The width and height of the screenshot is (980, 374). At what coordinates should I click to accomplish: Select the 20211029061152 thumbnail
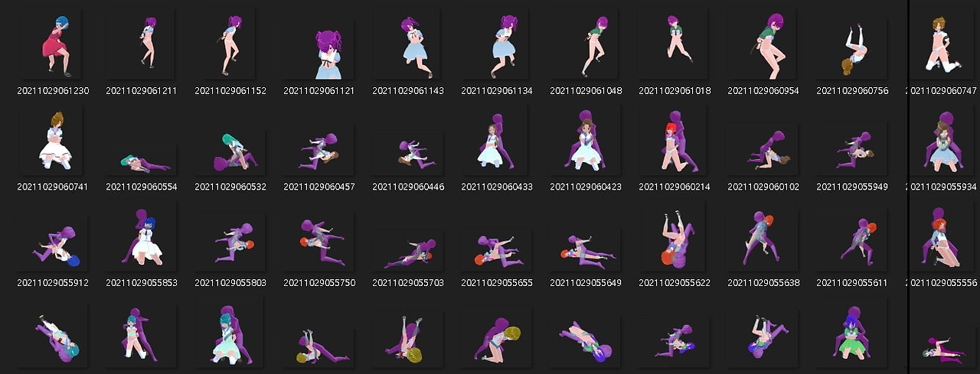(x=231, y=44)
